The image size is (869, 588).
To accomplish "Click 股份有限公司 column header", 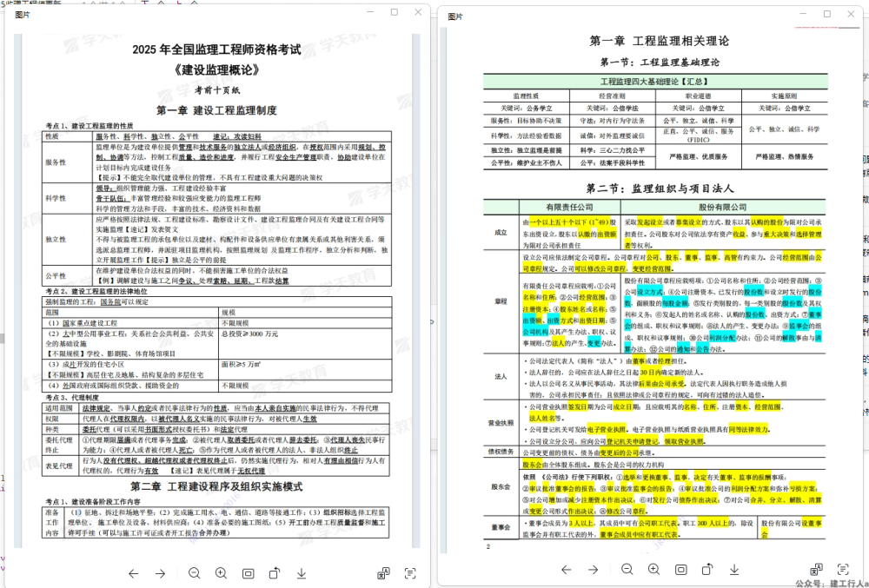I will 722,207.
